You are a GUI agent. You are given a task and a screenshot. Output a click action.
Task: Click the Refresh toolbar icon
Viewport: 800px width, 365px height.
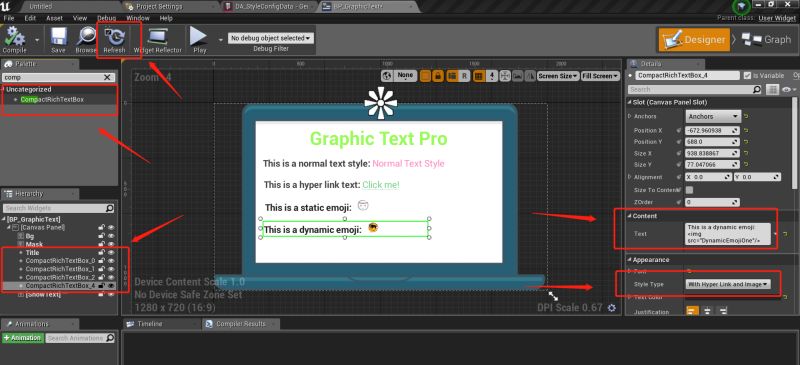114,37
